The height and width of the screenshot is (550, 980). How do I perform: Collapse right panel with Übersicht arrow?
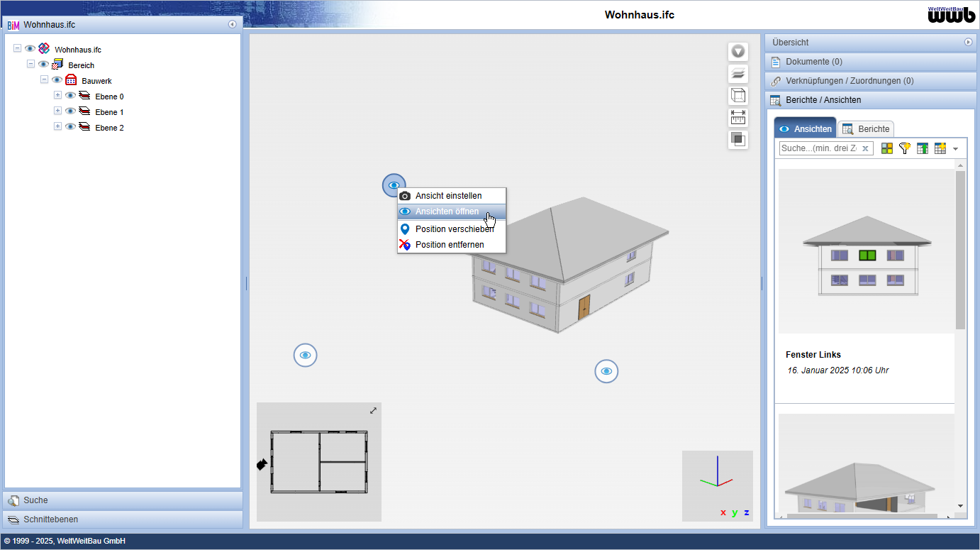969,42
